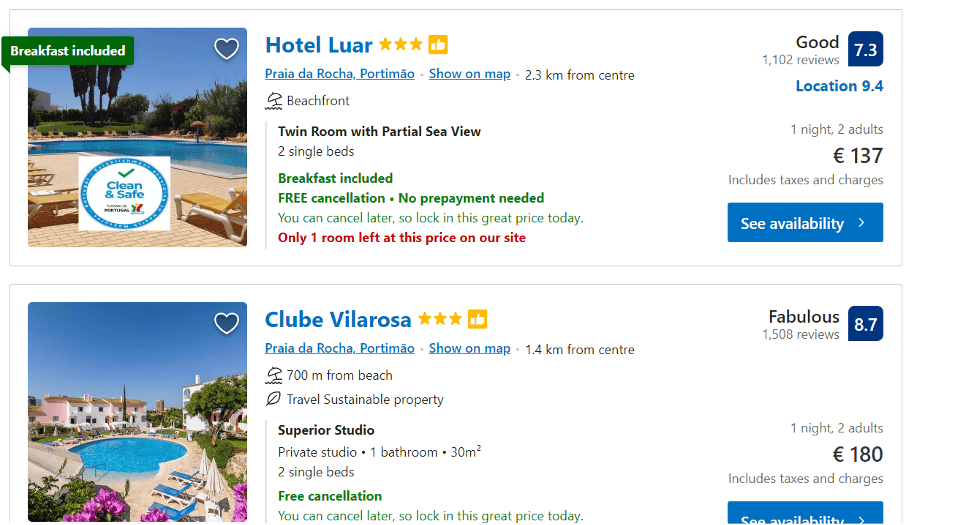Viewport: 966px width, 525px height.
Task: Save Clube Vilarosa with the heart icon
Action: click(227, 323)
